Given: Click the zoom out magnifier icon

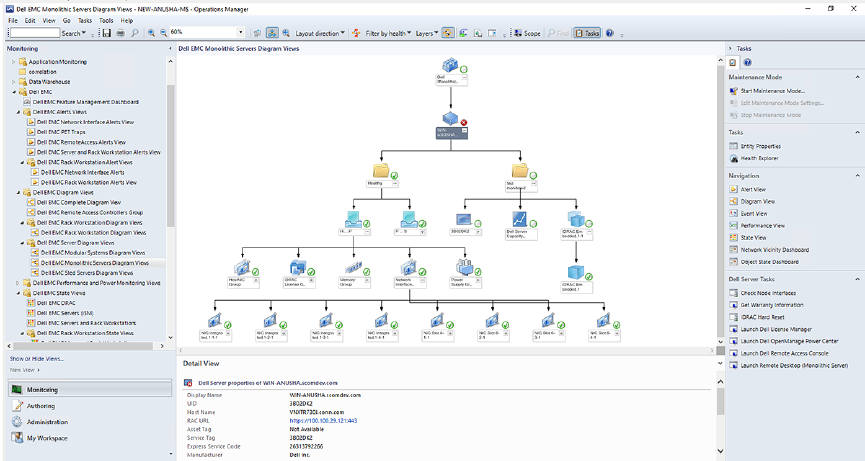Looking at the screenshot, I should click(163, 33).
